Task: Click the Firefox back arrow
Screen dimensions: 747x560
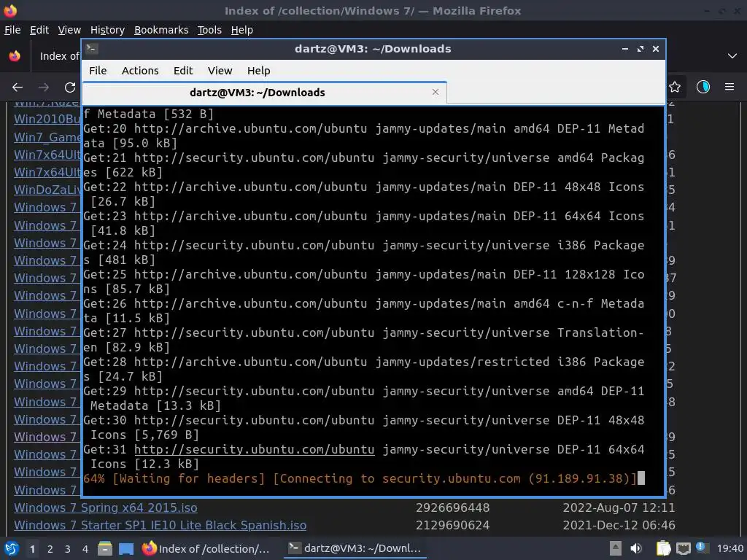Action: point(18,87)
